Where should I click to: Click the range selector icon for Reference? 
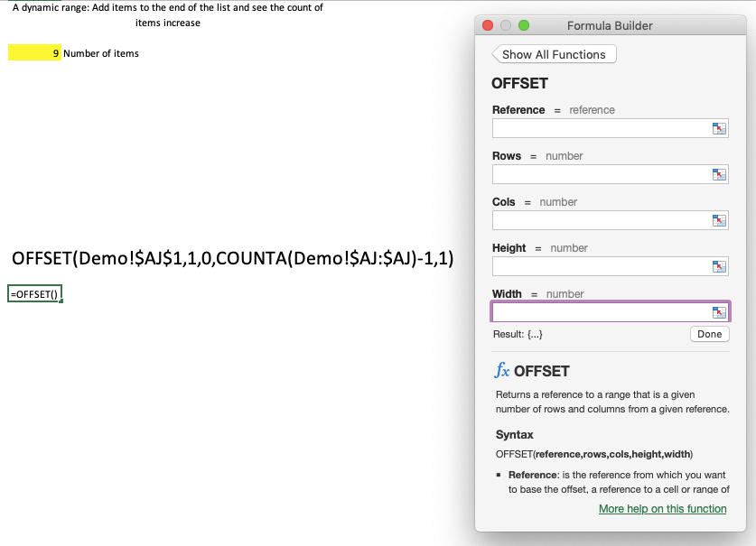point(719,129)
